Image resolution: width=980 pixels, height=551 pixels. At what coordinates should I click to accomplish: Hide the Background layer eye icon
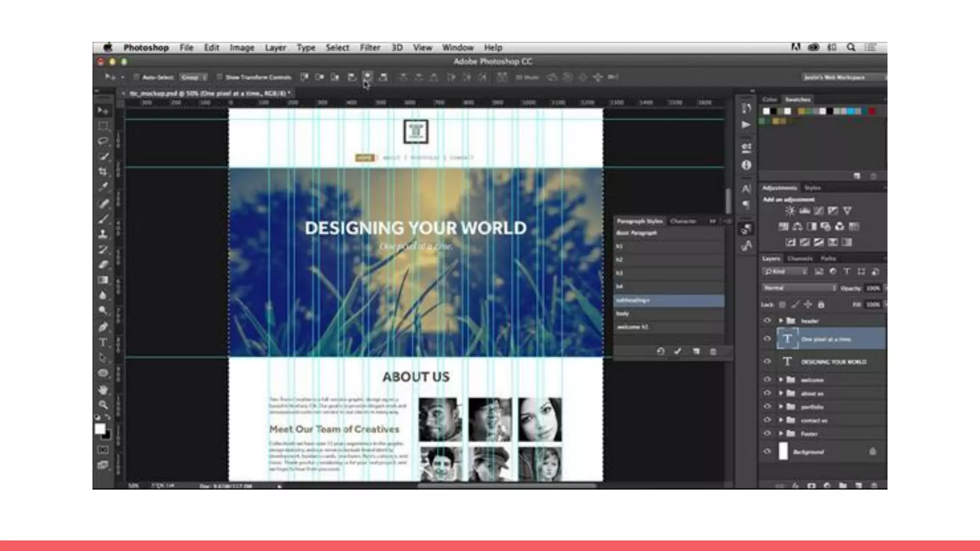(x=767, y=452)
